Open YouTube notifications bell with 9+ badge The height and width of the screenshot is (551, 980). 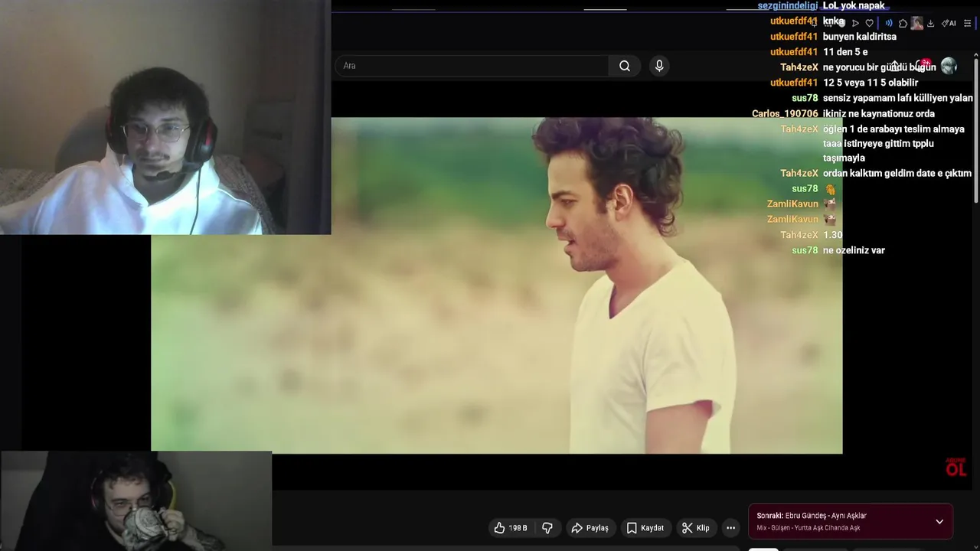923,67
